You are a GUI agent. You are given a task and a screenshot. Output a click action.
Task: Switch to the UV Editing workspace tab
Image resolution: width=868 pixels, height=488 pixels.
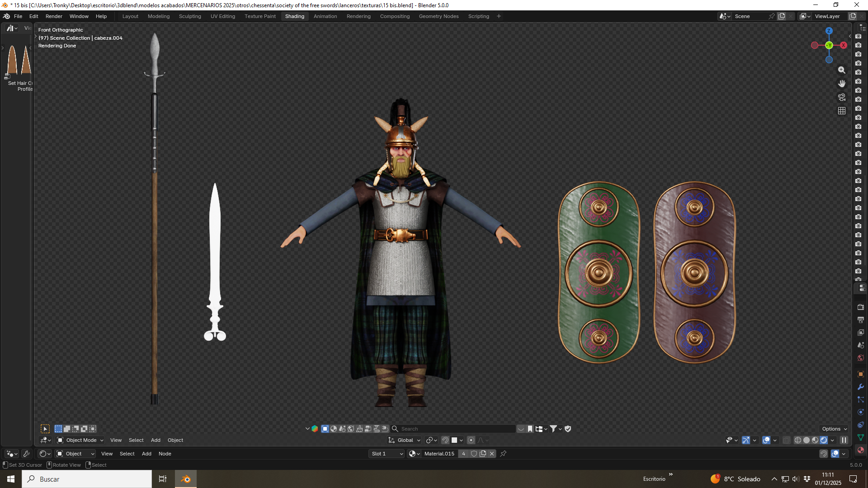[x=223, y=16]
